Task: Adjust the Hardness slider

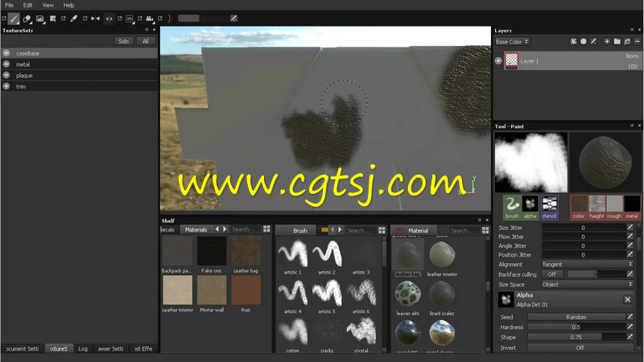Action: [x=576, y=327]
